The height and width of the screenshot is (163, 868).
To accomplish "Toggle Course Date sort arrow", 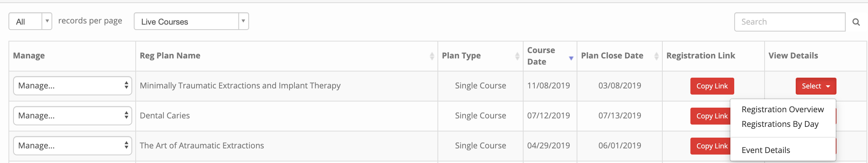I will [x=571, y=58].
